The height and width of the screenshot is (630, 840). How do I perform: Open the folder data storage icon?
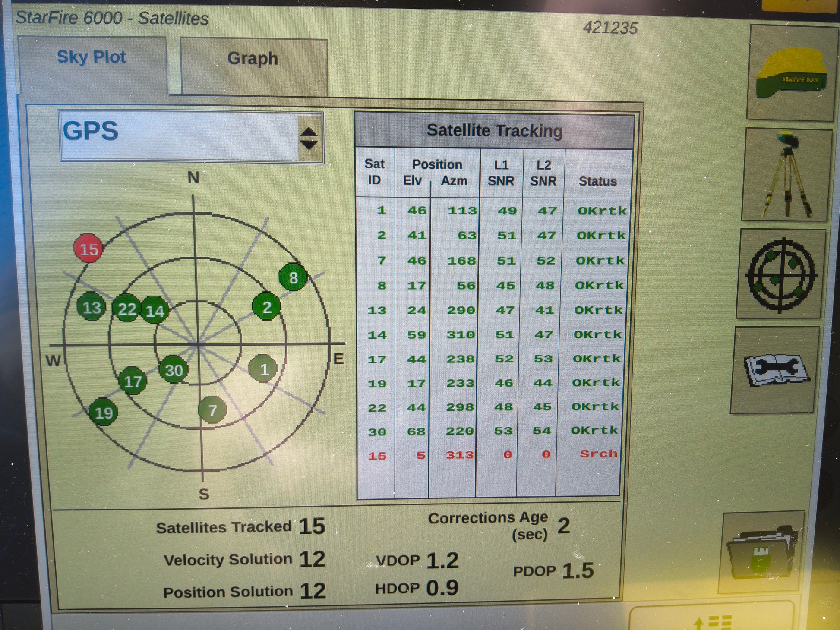tap(762, 552)
